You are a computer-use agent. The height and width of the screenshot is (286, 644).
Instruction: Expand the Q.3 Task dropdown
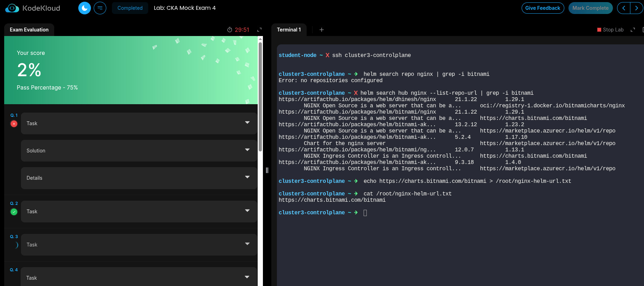pyautogui.click(x=139, y=245)
